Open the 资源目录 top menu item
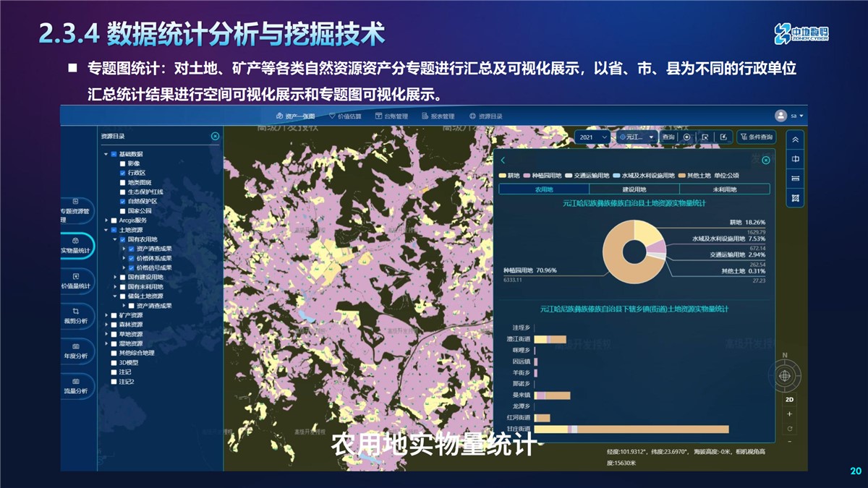Viewport: 868px width, 488px height. tap(485, 116)
